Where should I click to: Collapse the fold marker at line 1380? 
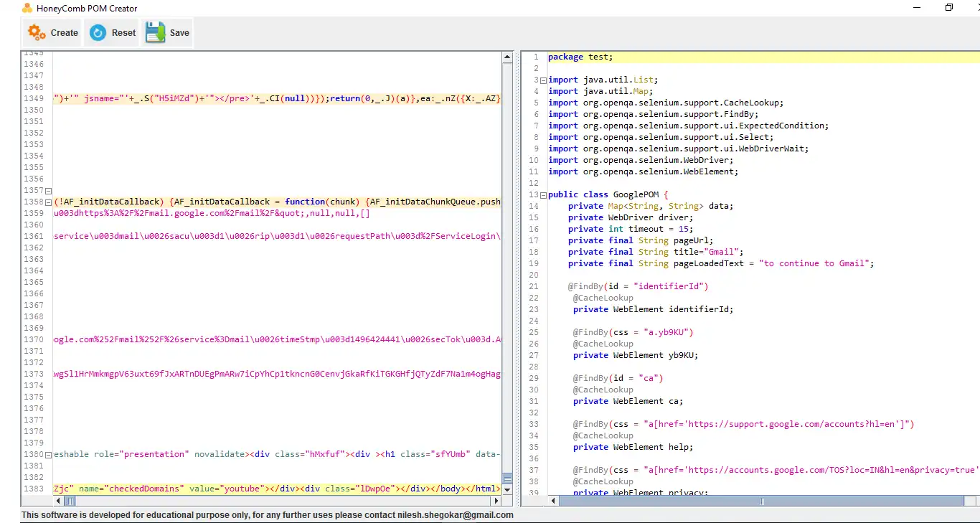[49, 455]
